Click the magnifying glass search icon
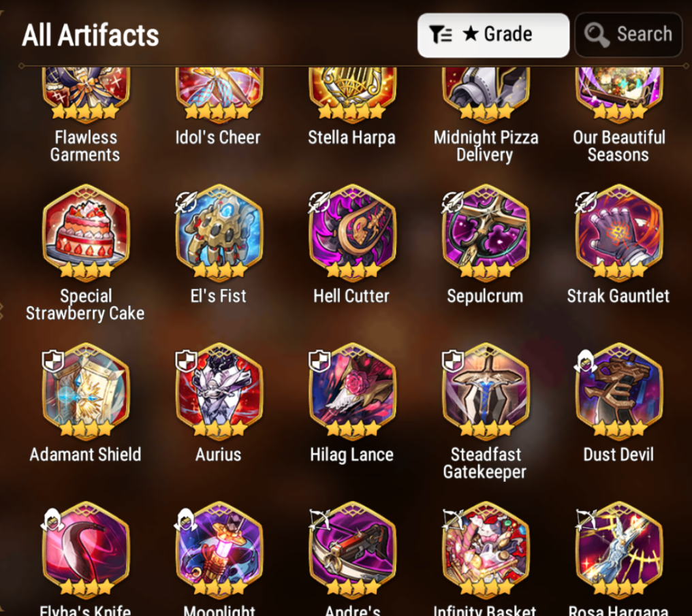The height and width of the screenshot is (616, 692). click(597, 35)
